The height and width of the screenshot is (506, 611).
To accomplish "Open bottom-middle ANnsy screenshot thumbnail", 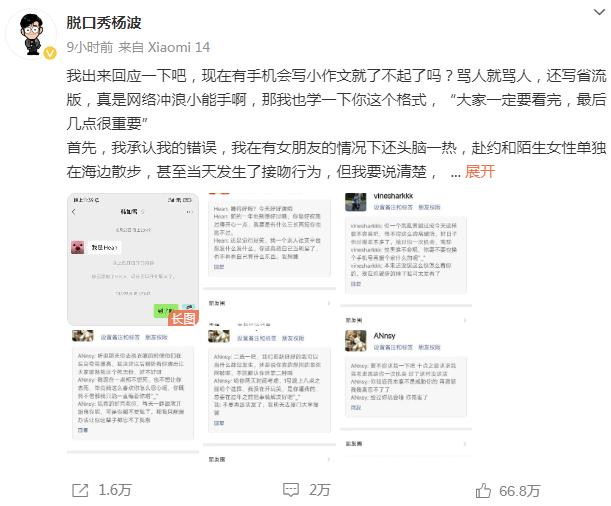I will coord(269,396).
